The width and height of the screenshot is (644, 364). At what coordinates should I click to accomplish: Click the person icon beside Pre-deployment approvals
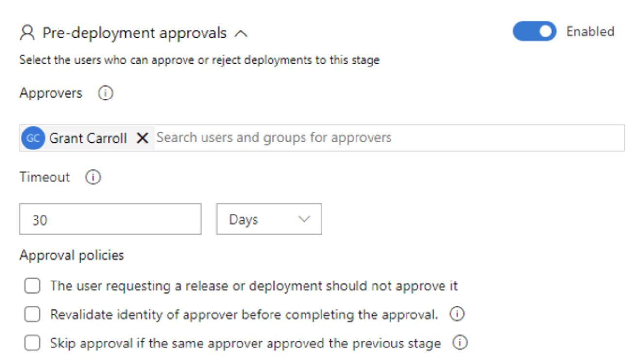[28, 33]
